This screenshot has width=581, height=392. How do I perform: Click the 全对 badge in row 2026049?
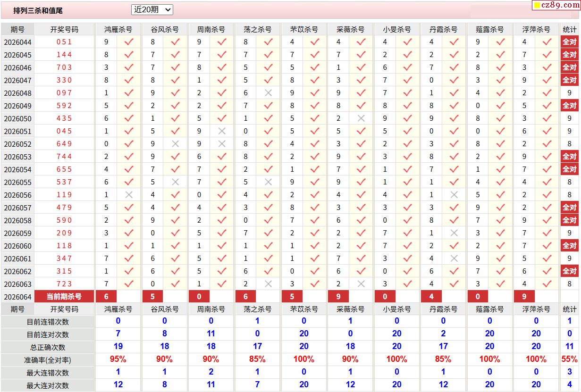click(x=570, y=106)
